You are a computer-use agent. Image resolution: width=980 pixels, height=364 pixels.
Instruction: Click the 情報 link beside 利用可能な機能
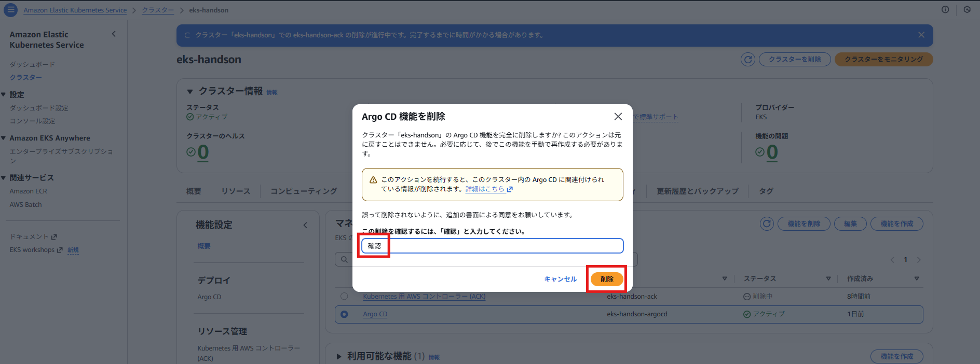(x=434, y=357)
